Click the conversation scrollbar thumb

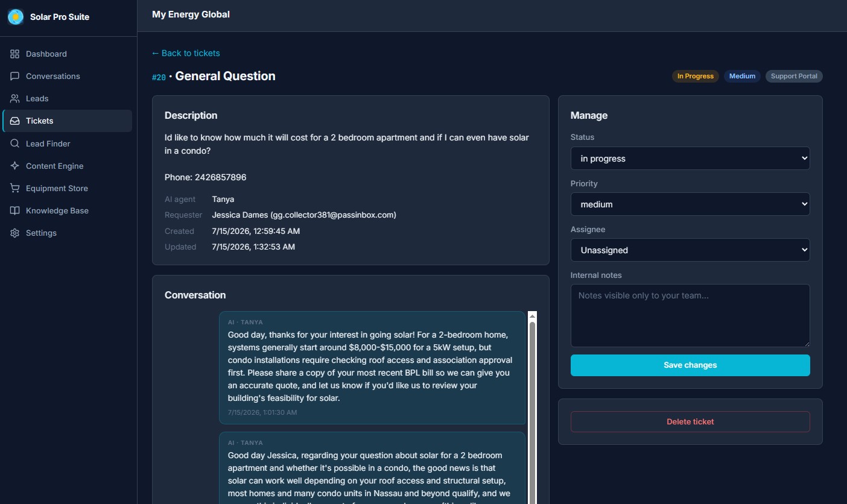532,412
